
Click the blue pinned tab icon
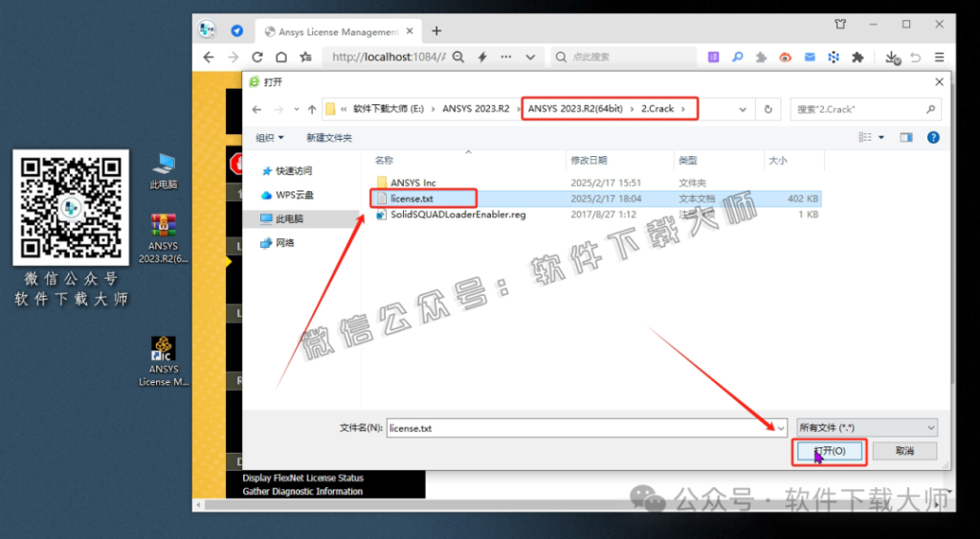pos(237,31)
